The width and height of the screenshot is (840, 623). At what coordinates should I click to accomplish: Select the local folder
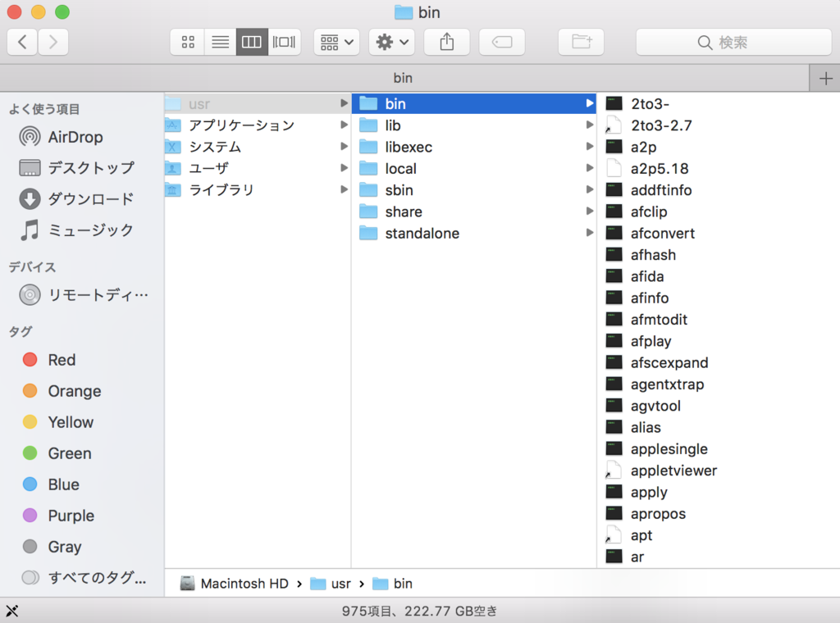pyautogui.click(x=474, y=169)
